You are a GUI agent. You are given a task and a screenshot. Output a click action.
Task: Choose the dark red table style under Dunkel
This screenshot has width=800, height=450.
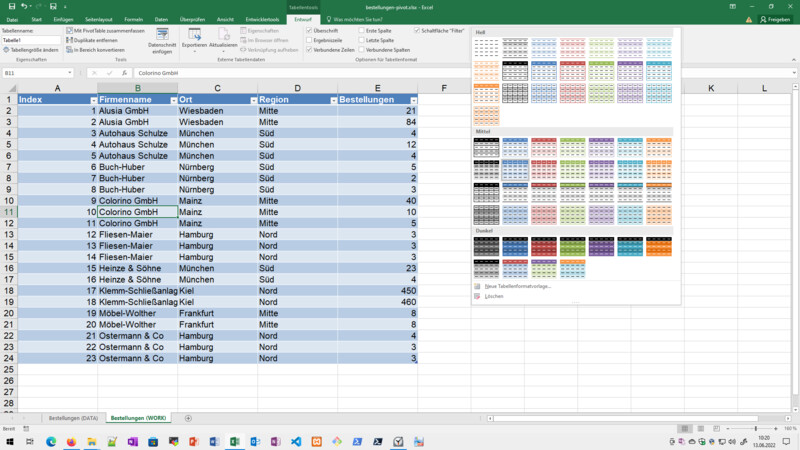click(x=544, y=246)
